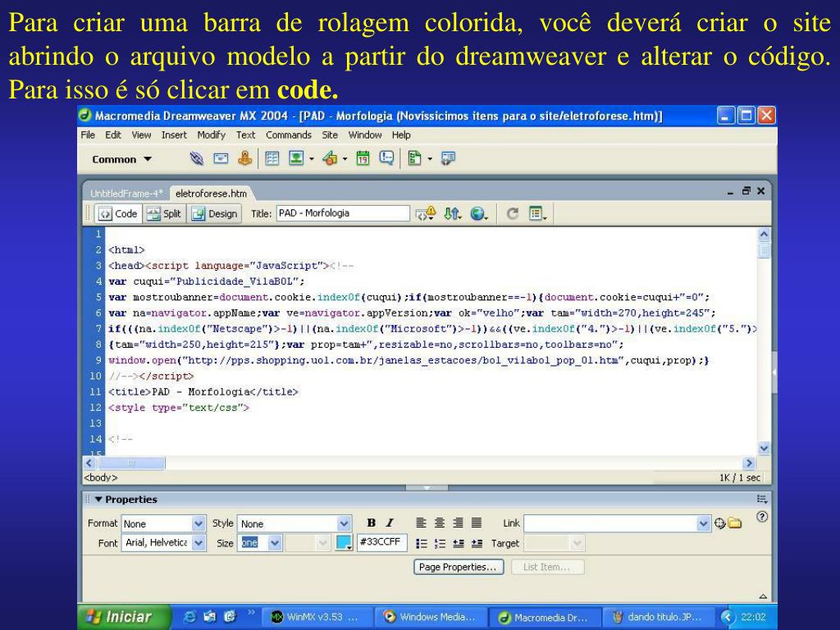Click the Internet Explorer quick launch icon
The image size is (840, 630).
(189, 617)
